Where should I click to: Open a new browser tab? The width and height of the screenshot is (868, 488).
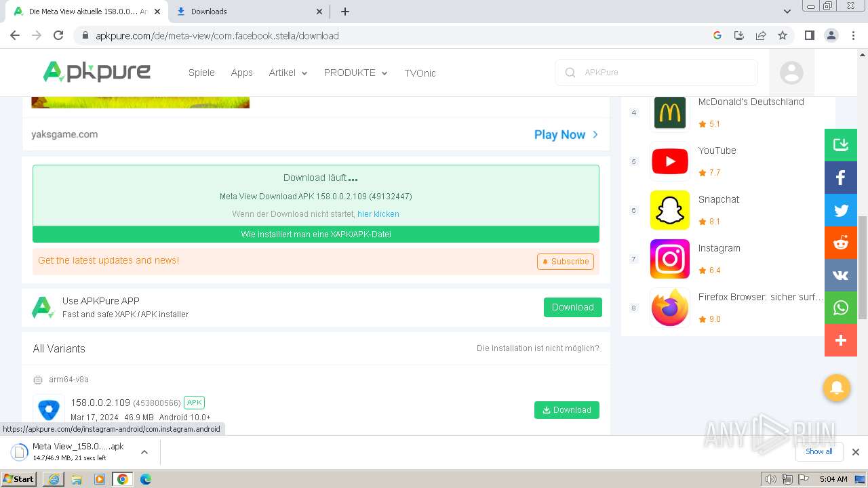345,12
